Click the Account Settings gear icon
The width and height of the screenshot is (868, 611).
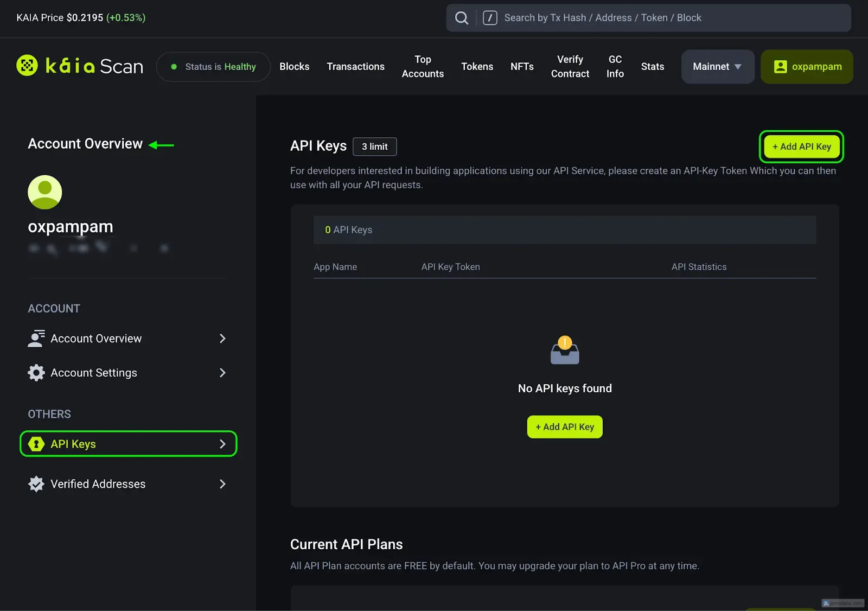point(36,373)
